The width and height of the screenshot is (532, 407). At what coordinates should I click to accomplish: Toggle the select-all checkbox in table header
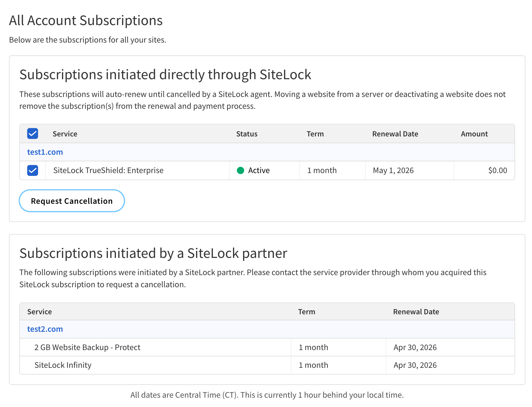pos(33,134)
